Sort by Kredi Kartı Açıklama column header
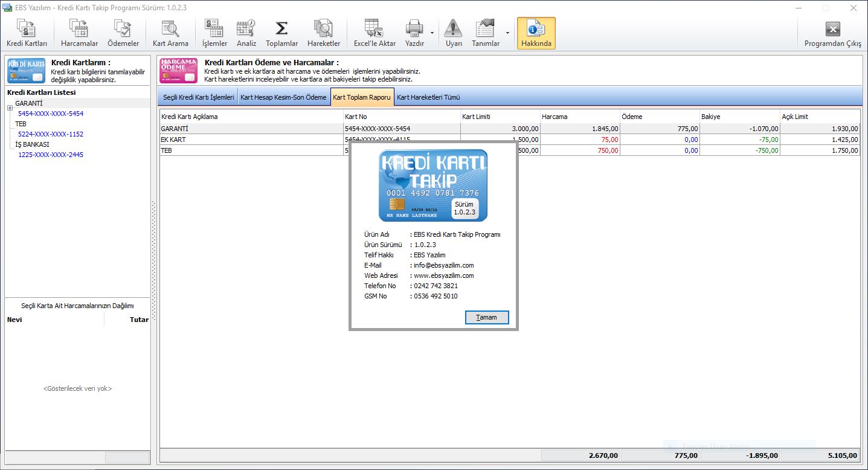The width and height of the screenshot is (868, 470). click(251, 117)
